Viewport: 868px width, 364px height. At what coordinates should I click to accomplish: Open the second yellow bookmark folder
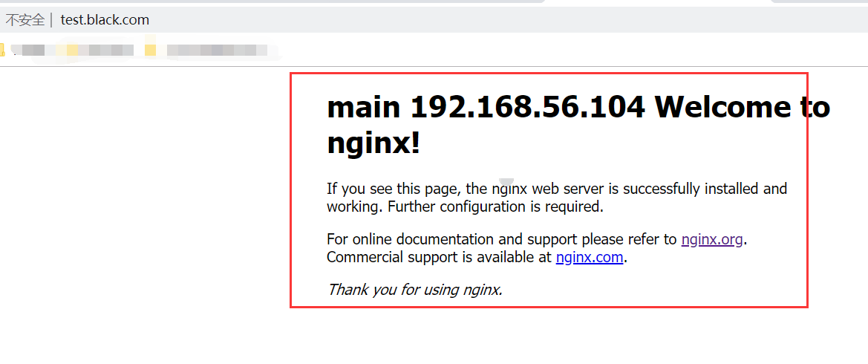(150, 51)
